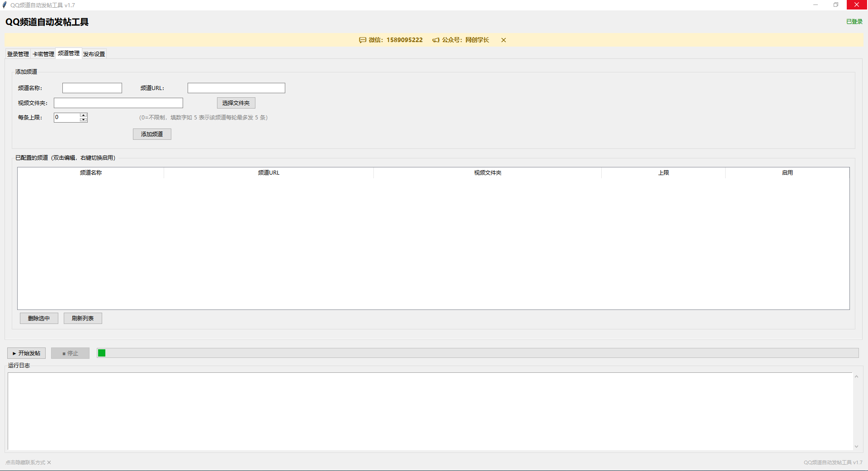Open the 卡密管理 tab

point(43,54)
